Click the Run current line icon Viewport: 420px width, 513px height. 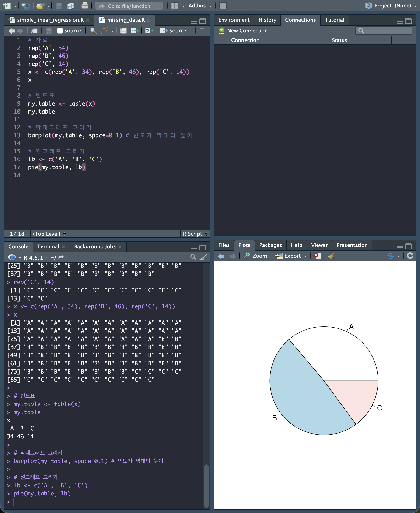point(135,31)
